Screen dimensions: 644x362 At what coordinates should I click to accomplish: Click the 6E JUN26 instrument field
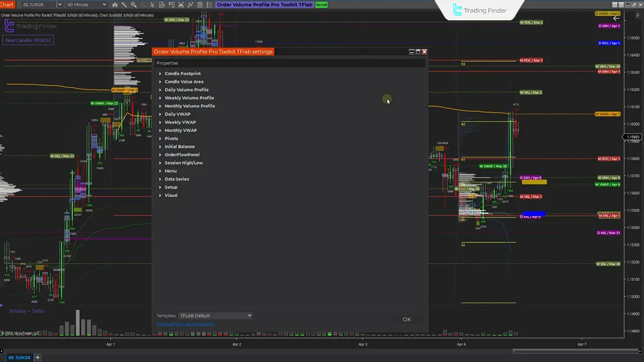click(x=33, y=4)
